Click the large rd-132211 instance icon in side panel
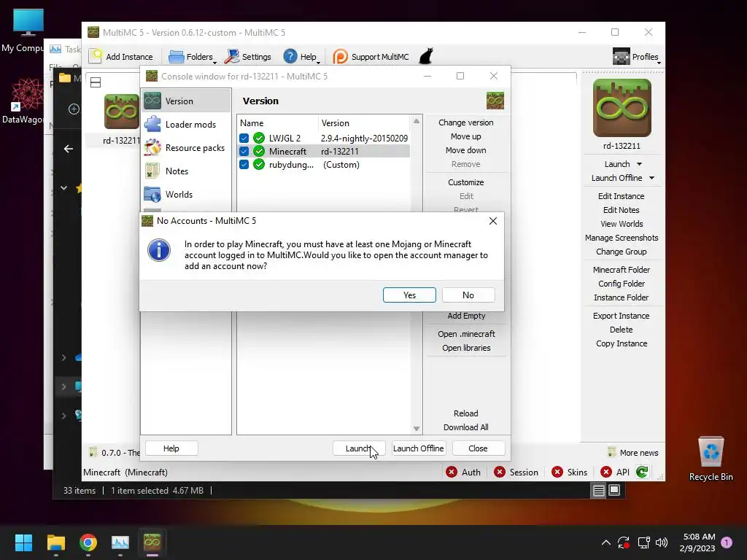747x560 pixels. pos(622,108)
